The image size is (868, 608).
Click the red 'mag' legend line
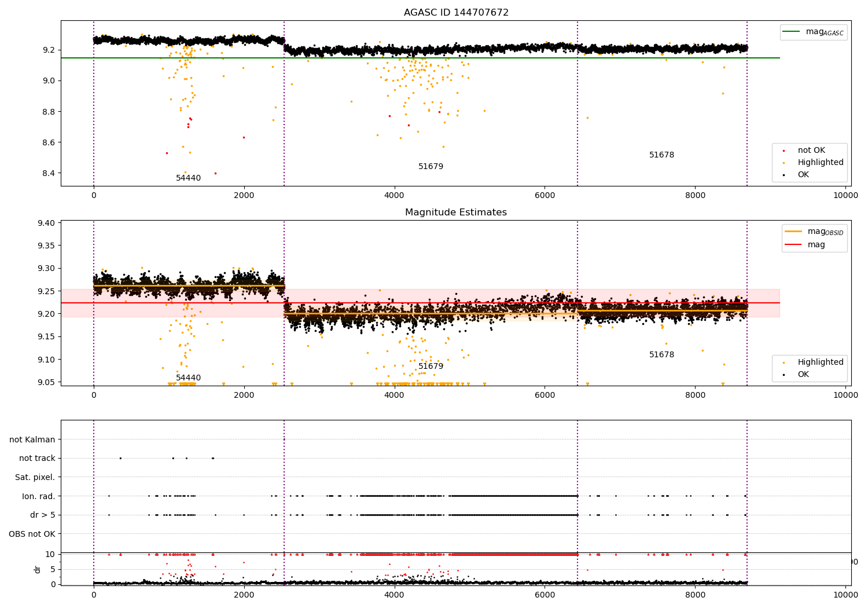coord(793,244)
